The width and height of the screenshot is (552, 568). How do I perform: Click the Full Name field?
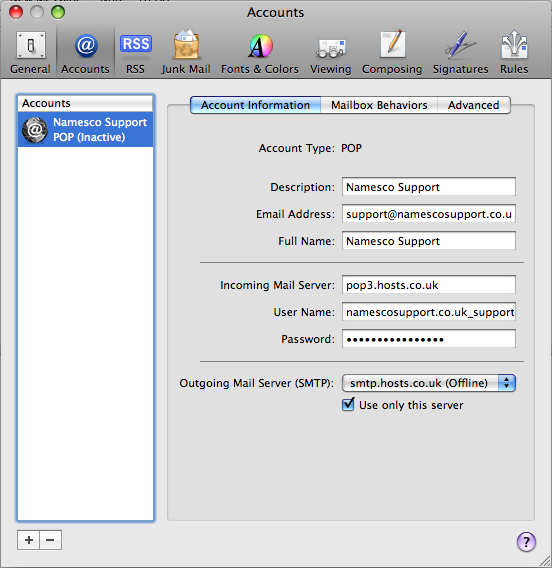point(429,241)
